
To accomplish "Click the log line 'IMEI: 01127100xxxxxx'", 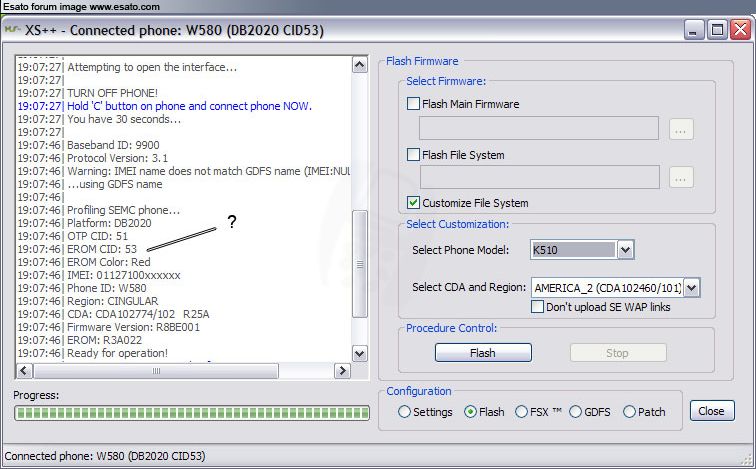I will point(124,275).
